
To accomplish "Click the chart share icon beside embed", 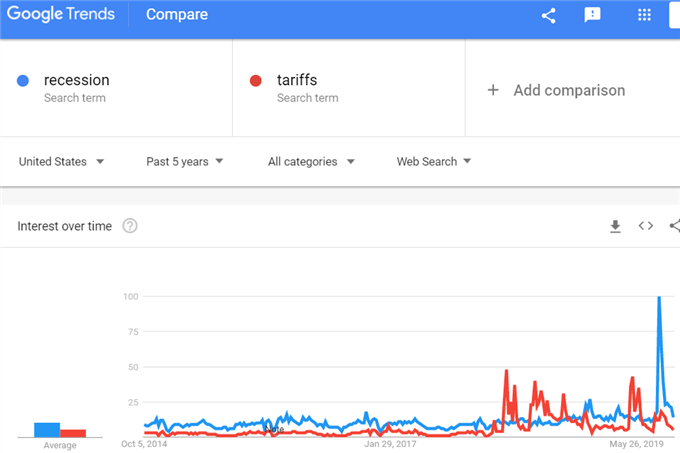I will [x=675, y=226].
